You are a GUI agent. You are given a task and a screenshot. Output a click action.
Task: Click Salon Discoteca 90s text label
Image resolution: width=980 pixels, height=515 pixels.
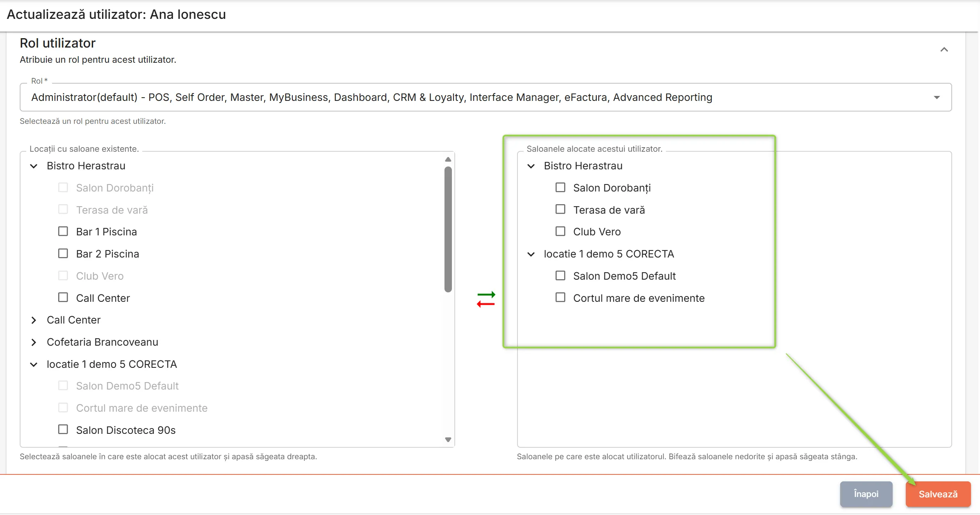click(126, 431)
